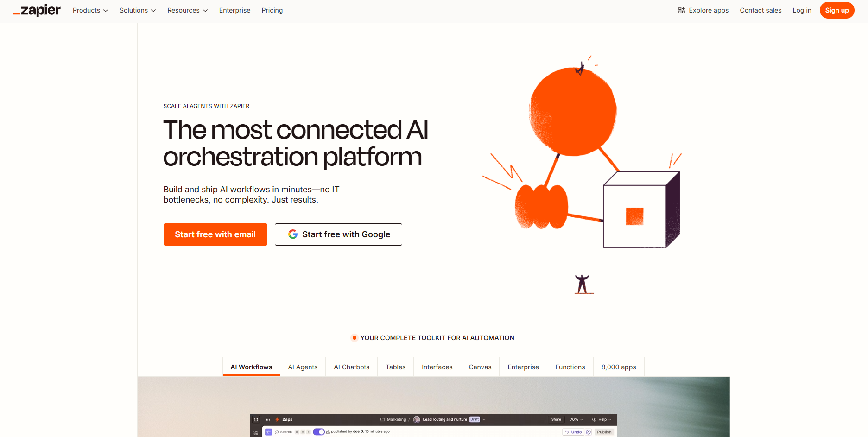The width and height of the screenshot is (868, 437).
Task: Click the folder icon beside the Marketing breadcrumb
Action: coord(382,419)
